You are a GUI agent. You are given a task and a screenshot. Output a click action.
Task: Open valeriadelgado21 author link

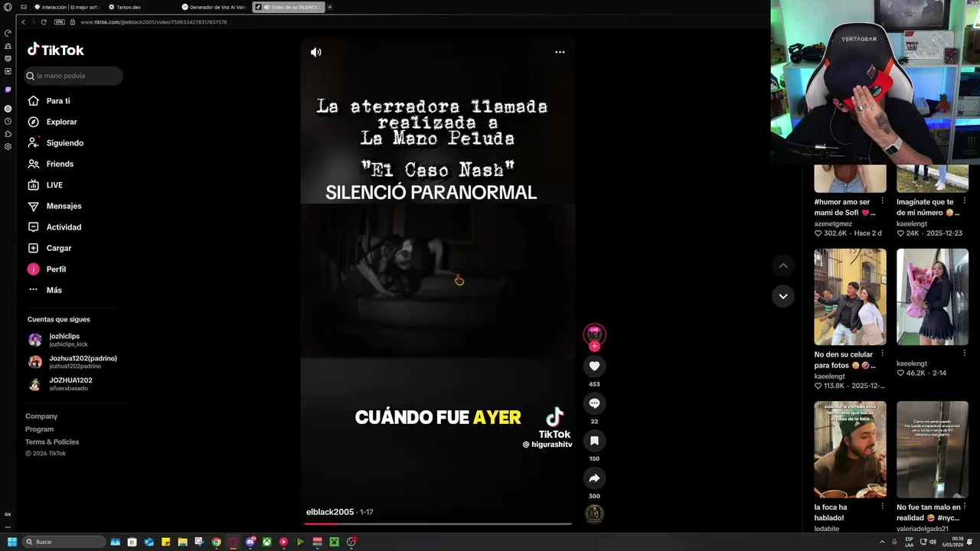923,529
